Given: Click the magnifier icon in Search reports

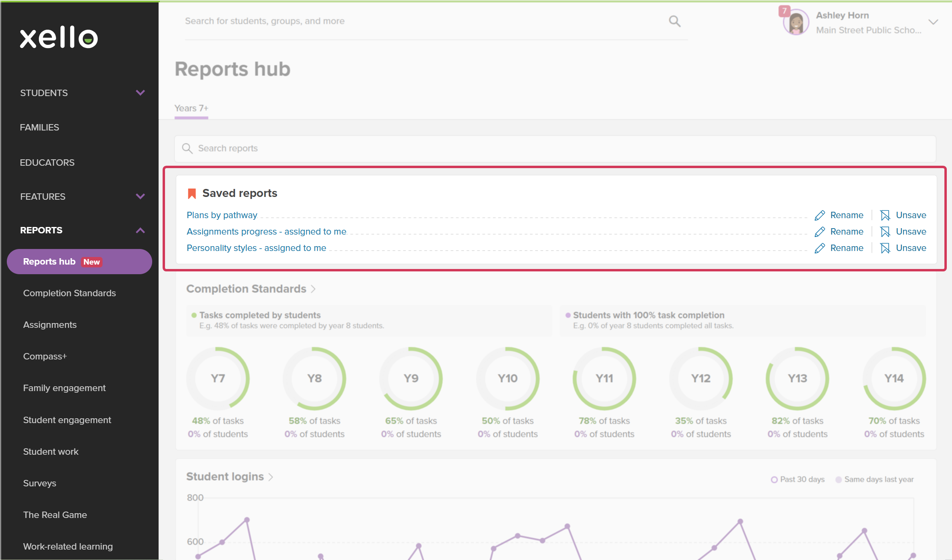Looking at the screenshot, I should [187, 149].
